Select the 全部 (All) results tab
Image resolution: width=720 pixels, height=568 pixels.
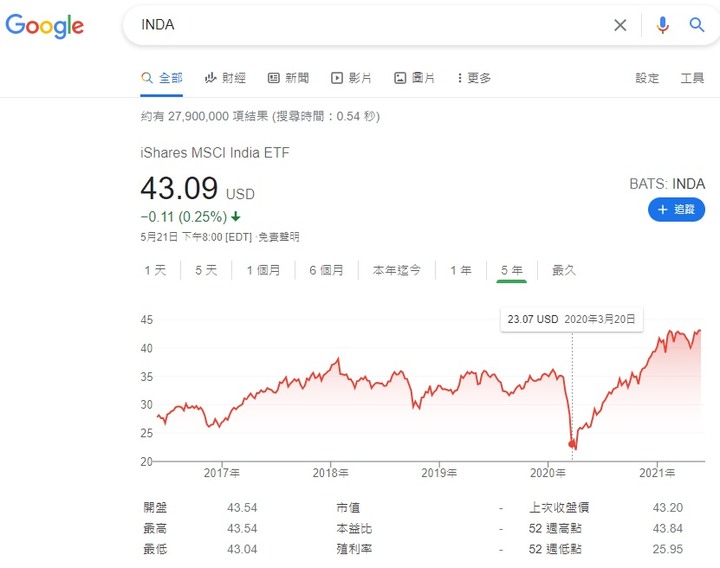pos(162,78)
